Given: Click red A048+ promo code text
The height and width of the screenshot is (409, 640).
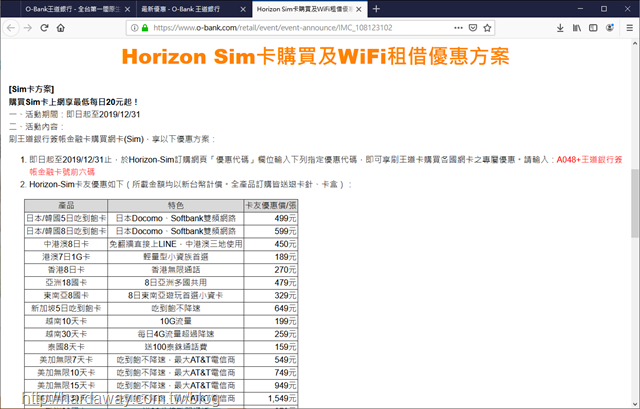Looking at the screenshot, I should tap(326, 165).
